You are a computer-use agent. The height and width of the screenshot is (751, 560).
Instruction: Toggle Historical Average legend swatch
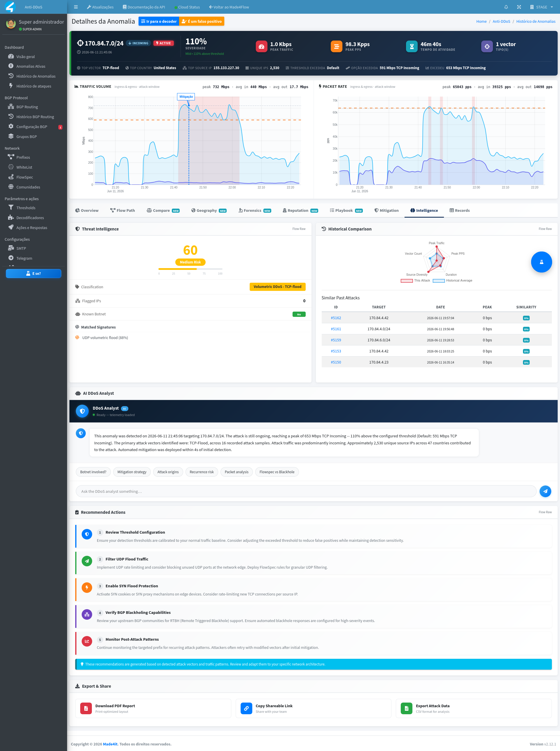tap(439, 280)
